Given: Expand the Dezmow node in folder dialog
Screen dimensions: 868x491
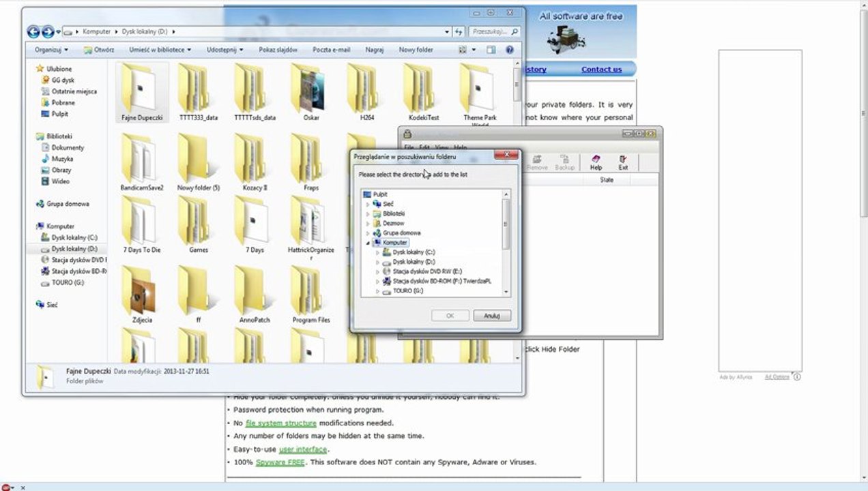Looking at the screenshot, I should (x=368, y=223).
